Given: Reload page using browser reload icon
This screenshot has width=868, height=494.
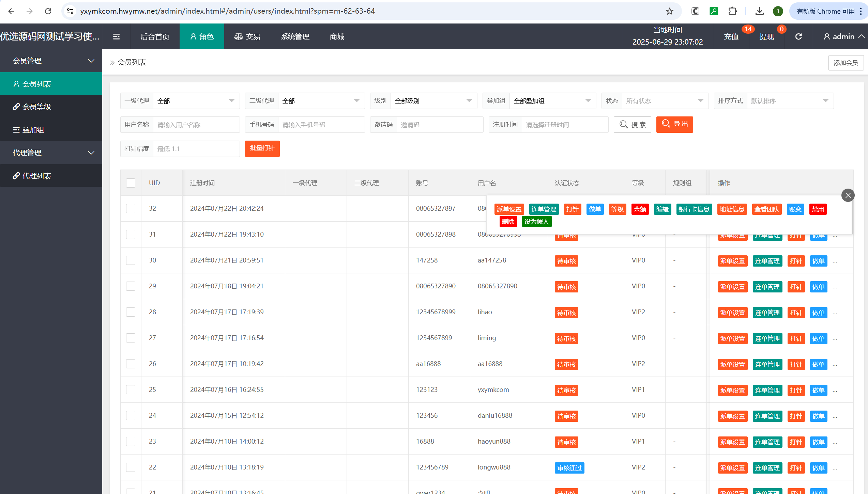Looking at the screenshot, I should pyautogui.click(x=48, y=11).
